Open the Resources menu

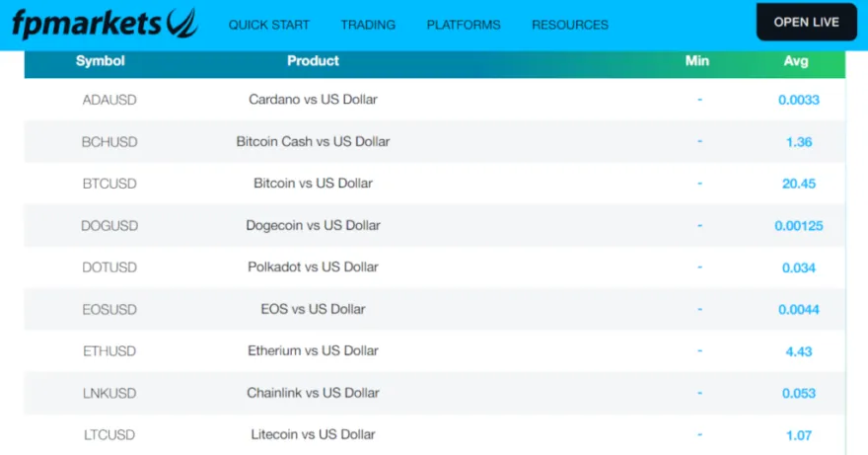570,25
